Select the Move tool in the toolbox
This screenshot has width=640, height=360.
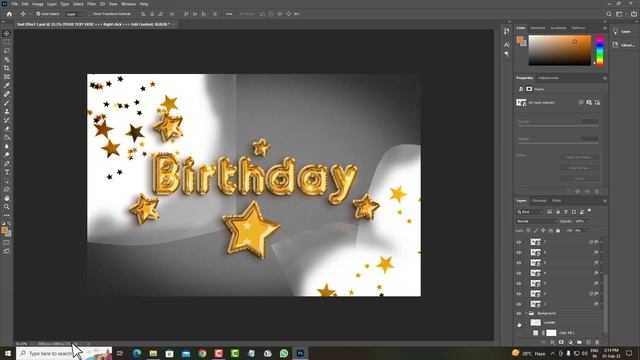(x=7, y=33)
